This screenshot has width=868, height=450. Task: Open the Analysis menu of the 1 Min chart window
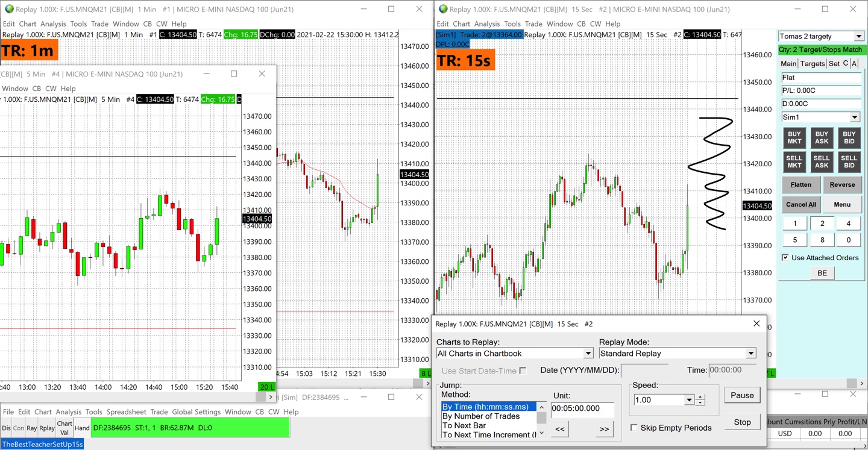click(x=54, y=24)
